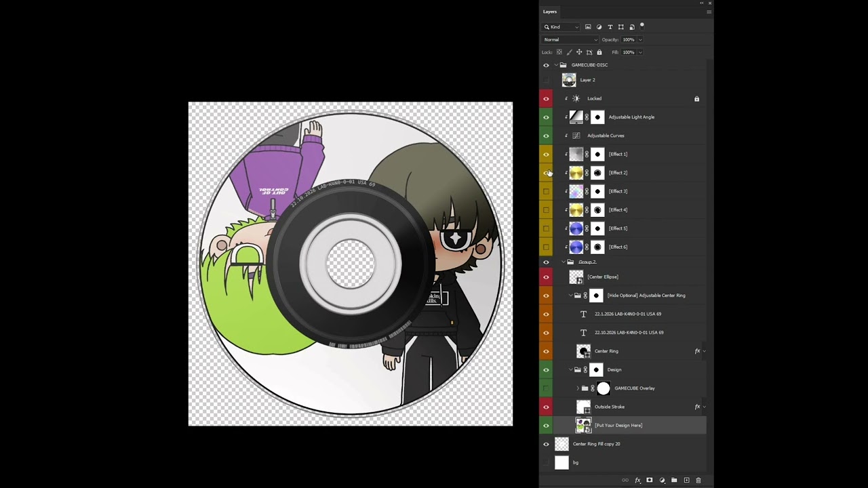Create a new layer plus icon

(x=686, y=480)
